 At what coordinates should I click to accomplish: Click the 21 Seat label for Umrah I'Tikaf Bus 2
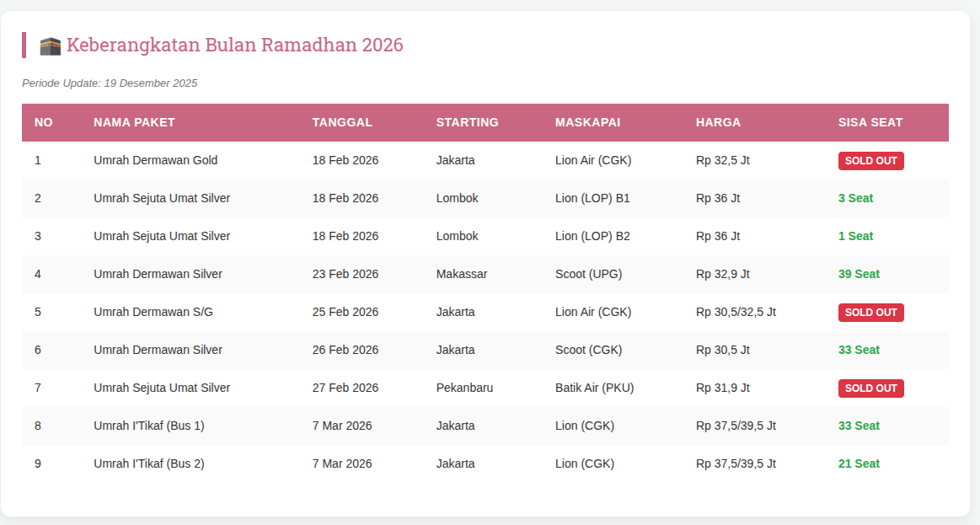(859, 463)
